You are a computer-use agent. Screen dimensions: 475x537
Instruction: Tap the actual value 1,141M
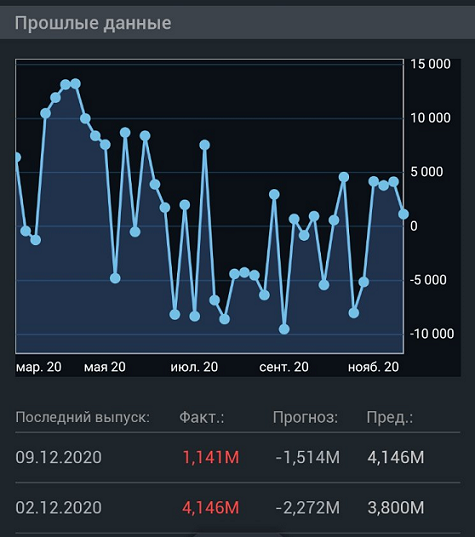(211, 458)
